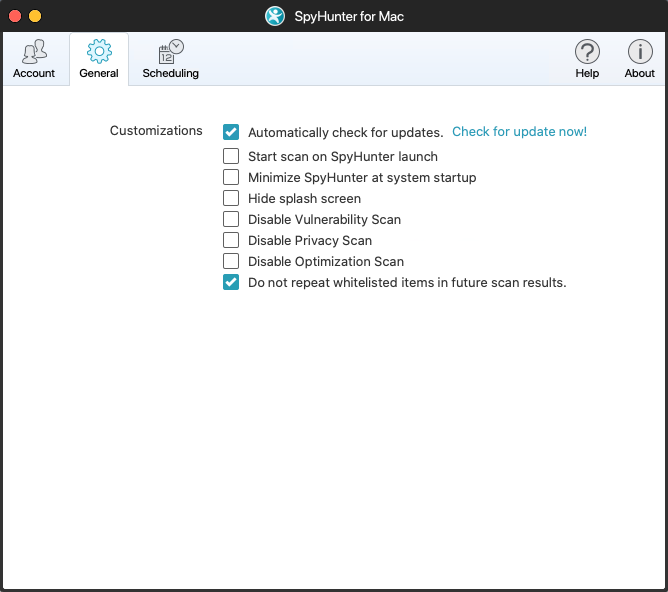The width and height of the screenshot is (668, 592).
Task: Close the SpyHunter window with the red button
Action: 15,16
